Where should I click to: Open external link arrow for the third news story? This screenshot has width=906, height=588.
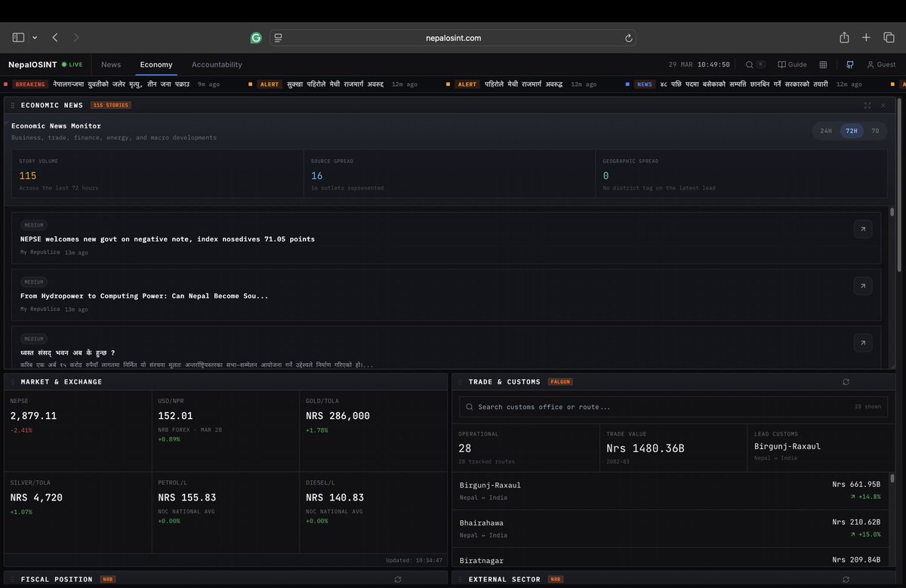coord(863,343)
